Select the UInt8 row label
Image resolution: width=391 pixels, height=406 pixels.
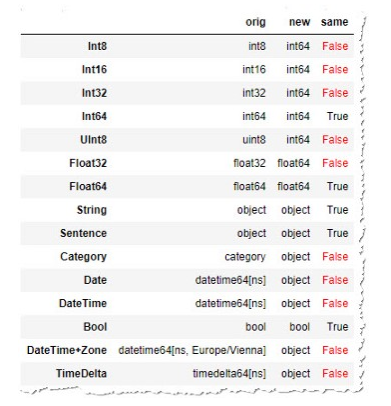tap(93, 139)
